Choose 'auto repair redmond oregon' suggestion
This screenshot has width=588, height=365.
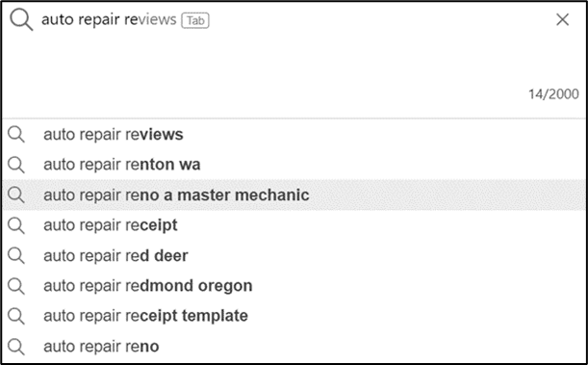click(x=294, y=286)
